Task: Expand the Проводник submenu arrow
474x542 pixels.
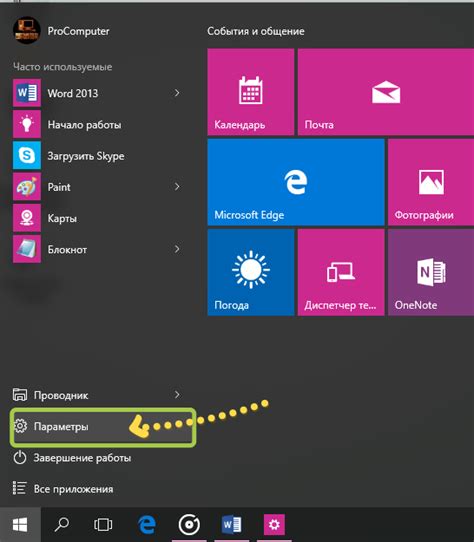Action: click(x=177, y=394)
